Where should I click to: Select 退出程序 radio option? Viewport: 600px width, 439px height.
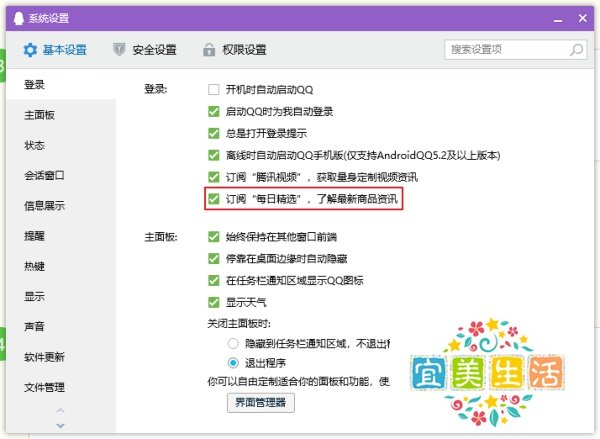point(233,362)
